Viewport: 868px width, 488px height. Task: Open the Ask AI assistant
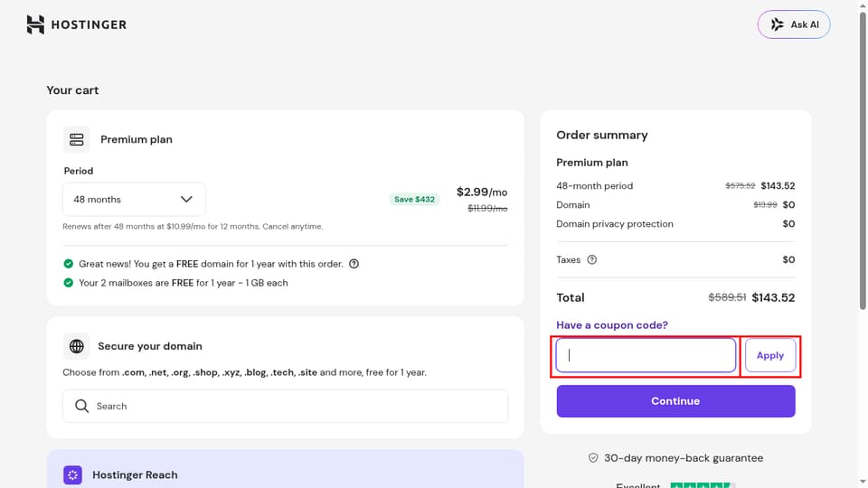(x=794, y=24)
